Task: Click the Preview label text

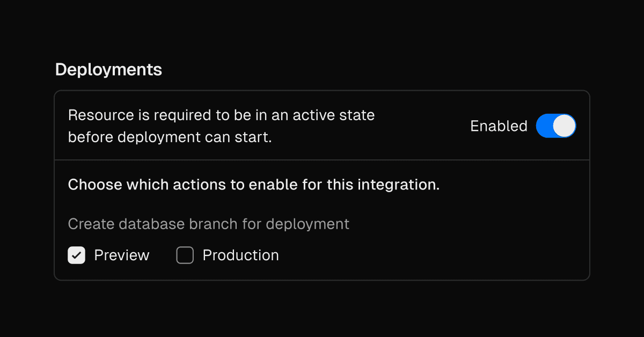Action: pyautogui.click(x=122, y=255)
